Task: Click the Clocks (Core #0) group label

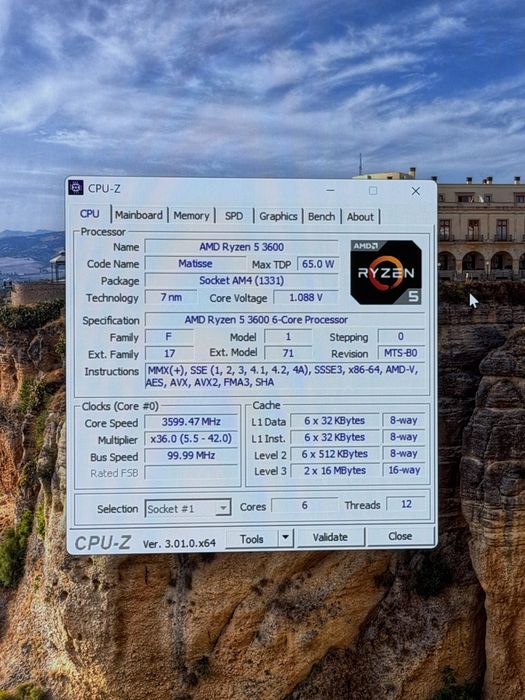Action: 120,407
